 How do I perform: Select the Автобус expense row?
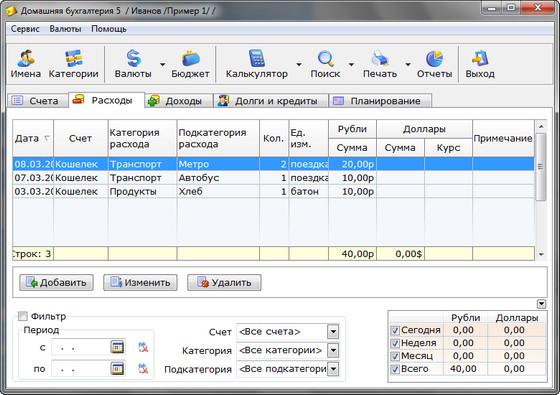[274, 178]
